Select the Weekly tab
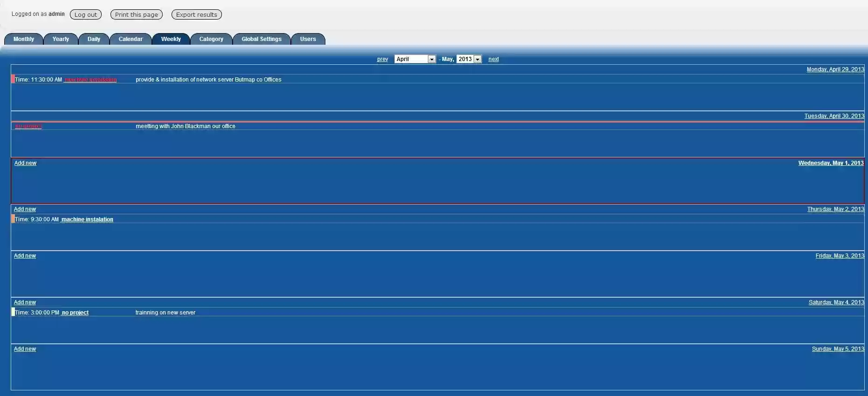868x396 pixels. (171, 39)
